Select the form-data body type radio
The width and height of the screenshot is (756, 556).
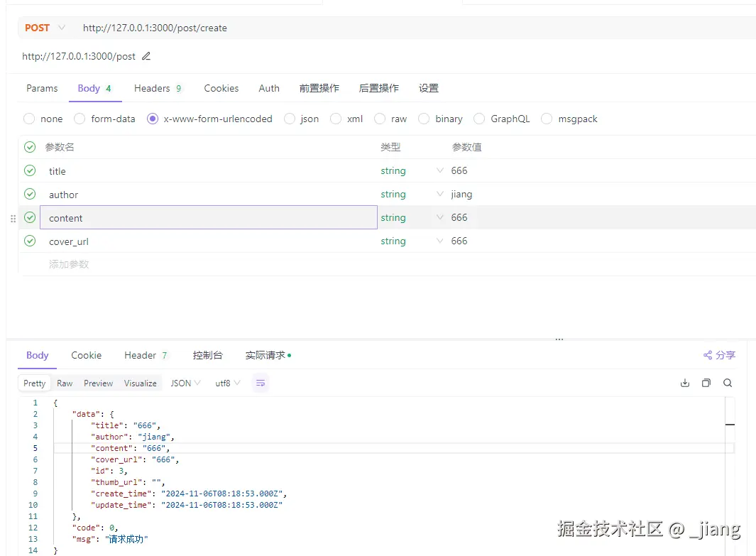pos(80,119)
